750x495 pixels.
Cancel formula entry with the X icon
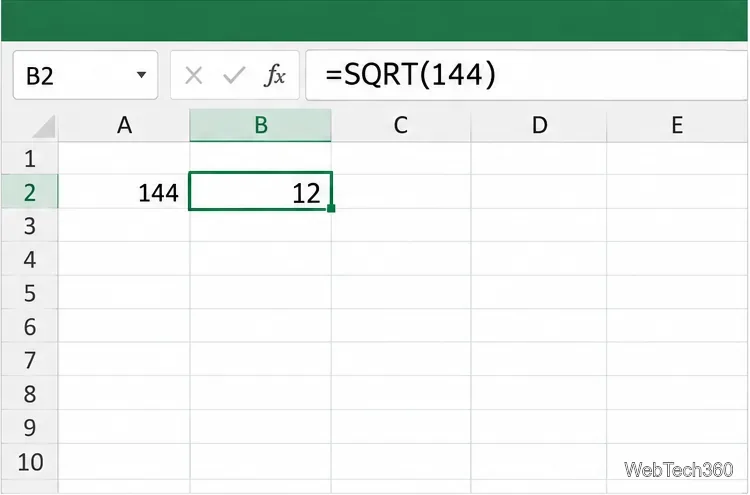point(194,76)
